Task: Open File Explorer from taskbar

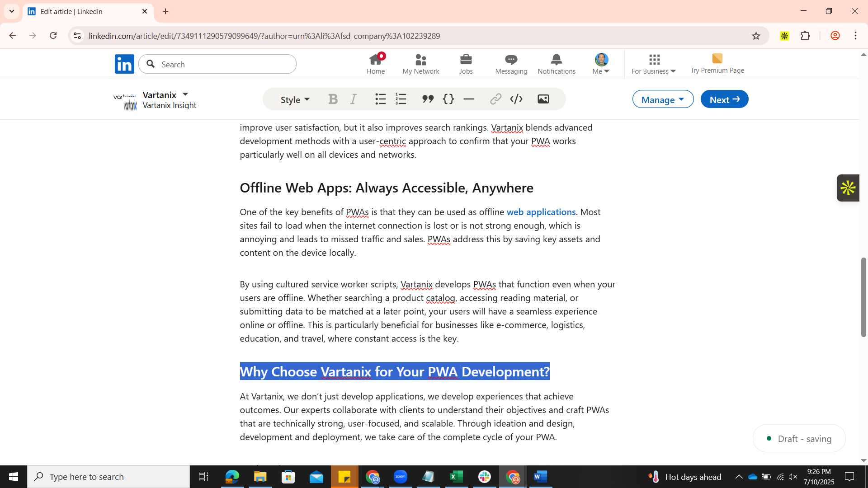Action: (x=260, y=477)
